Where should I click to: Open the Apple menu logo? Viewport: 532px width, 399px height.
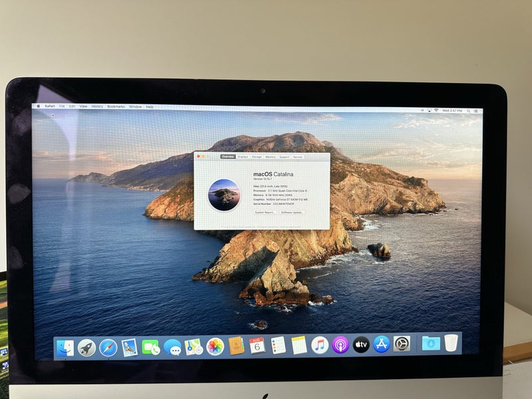coord(39,106)
